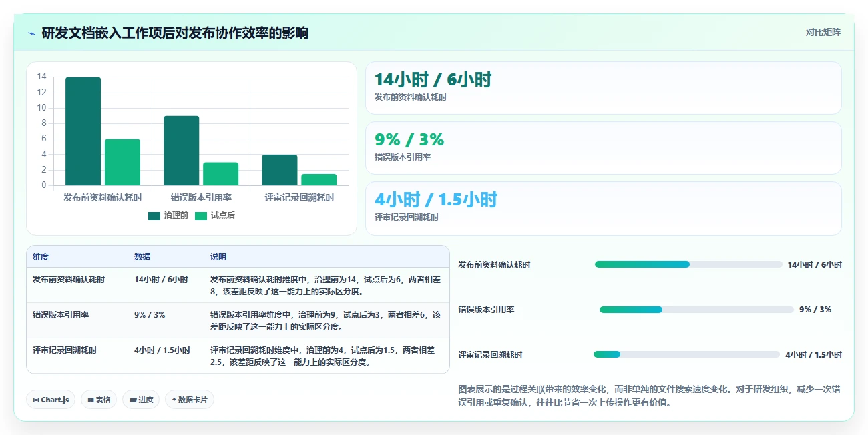This screenshot has width=868, height=435.
Task: Select table data cell 14小时 / 6小时
Action: click(161, 280)
